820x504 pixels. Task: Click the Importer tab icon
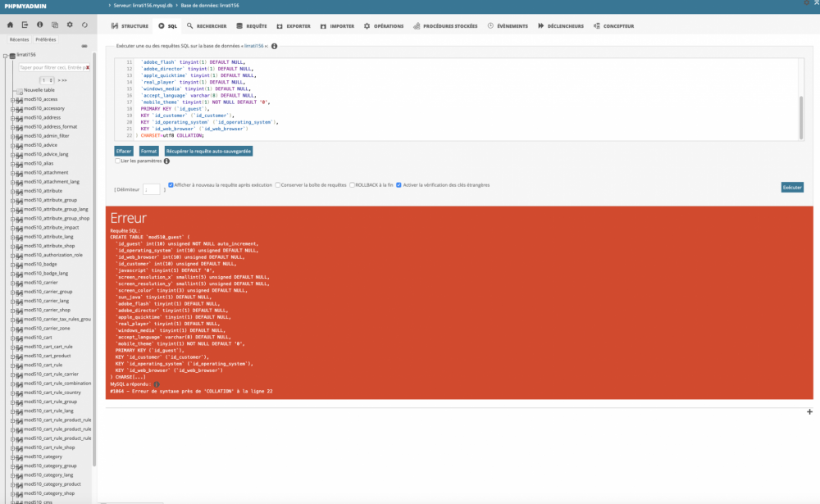tap(323, 25)
